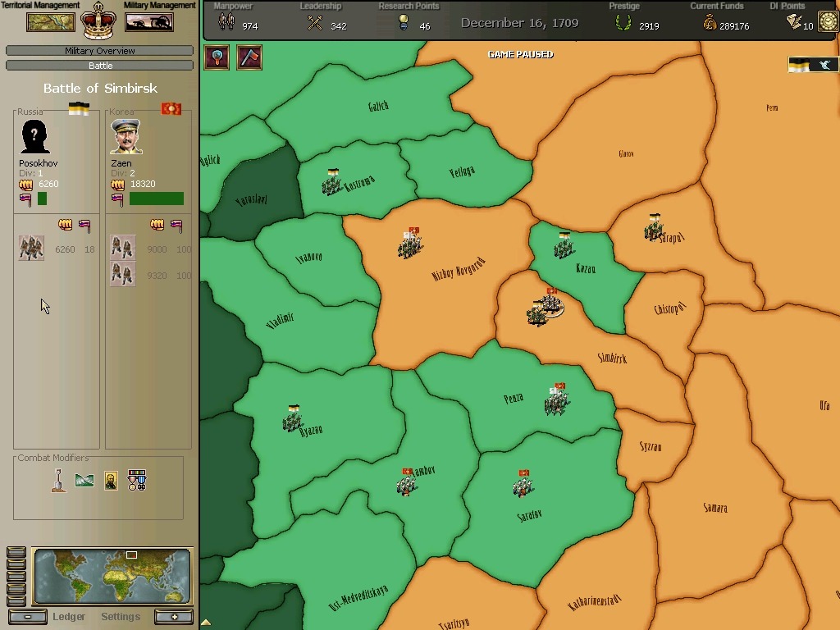The width and height of the screenshot is (840, 630).
Task: Open the Military Overview tab
Action: 99,50
